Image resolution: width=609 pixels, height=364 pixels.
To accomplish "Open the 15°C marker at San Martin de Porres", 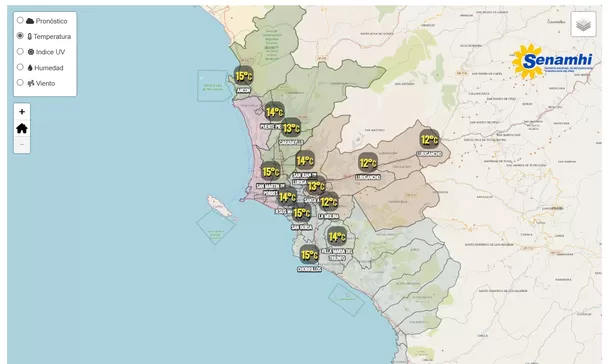I will click(270, 171).
